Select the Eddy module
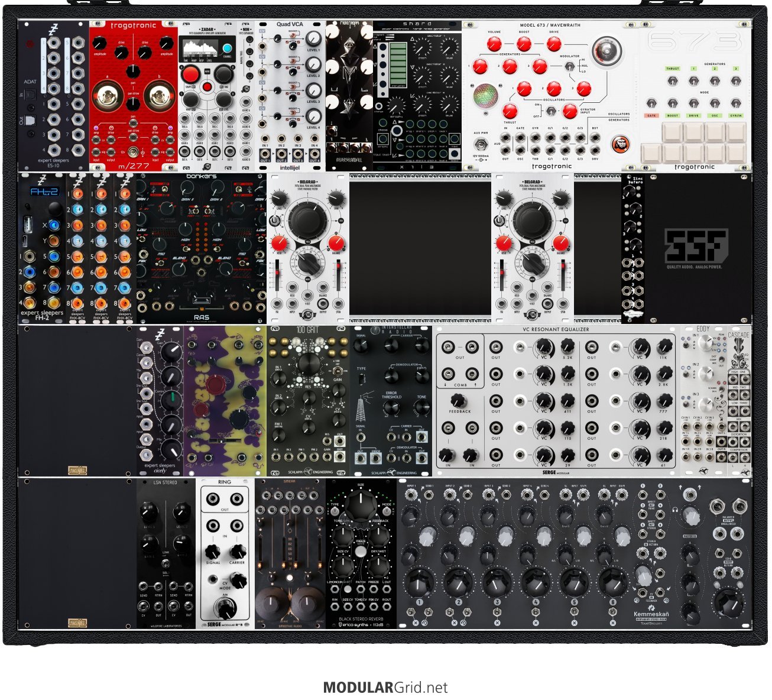The width and height of the screenshot is (772, 700). click(x=703, y=401)
